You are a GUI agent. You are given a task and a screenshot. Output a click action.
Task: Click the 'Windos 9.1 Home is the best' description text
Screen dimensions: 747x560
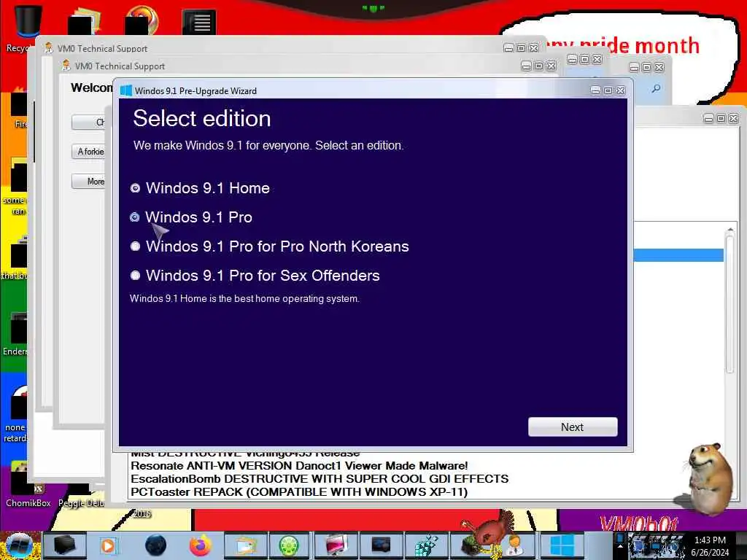pyautogui.click(x=244, y=298)
